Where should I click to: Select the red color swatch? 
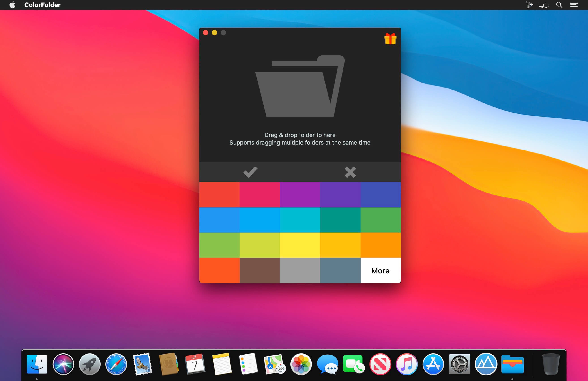(219, 195)
